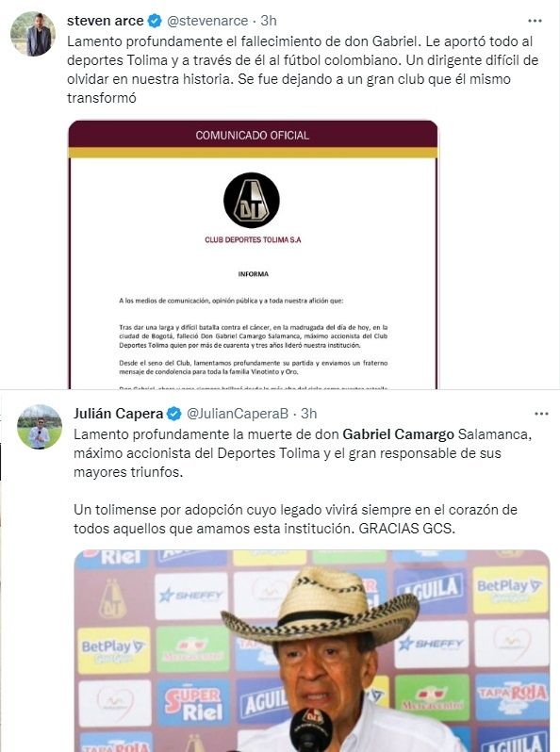Click the verified badge beside steven arce
The image size is (560, 752).
[155, 21]
